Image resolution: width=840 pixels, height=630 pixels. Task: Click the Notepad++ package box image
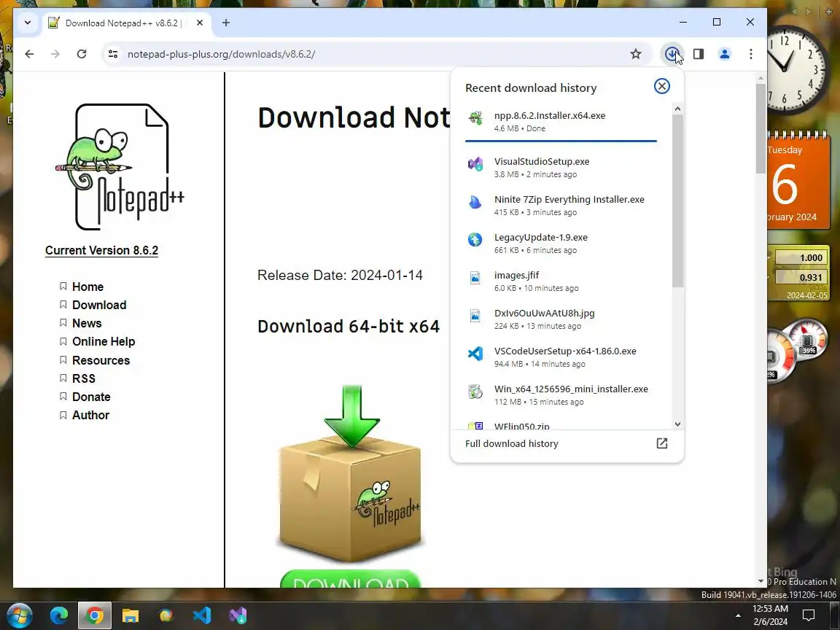tap(350, 473)
